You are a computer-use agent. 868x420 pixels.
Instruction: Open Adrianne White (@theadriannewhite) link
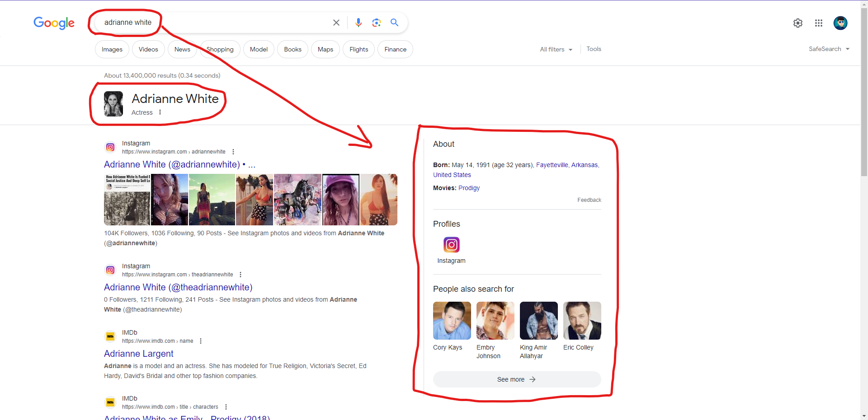pos(178,287)
